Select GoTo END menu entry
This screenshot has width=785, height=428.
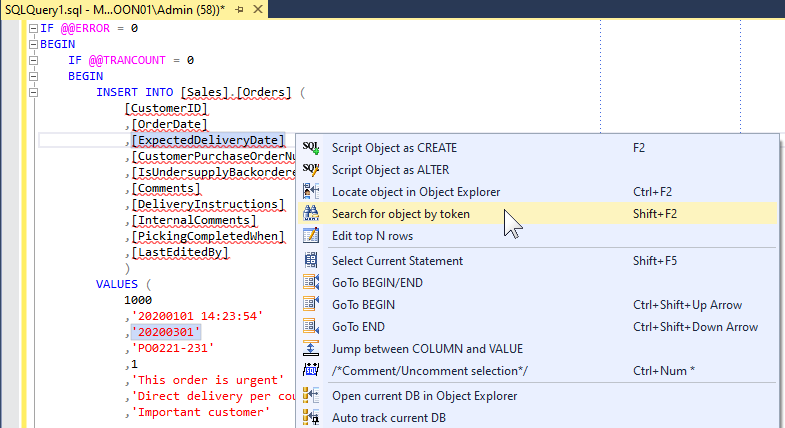(538, 327)
